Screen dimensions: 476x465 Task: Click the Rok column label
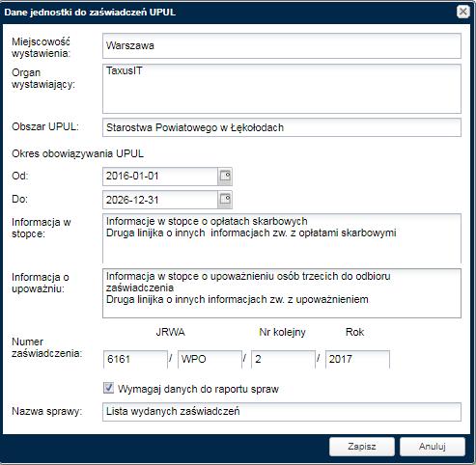[354, 332]
